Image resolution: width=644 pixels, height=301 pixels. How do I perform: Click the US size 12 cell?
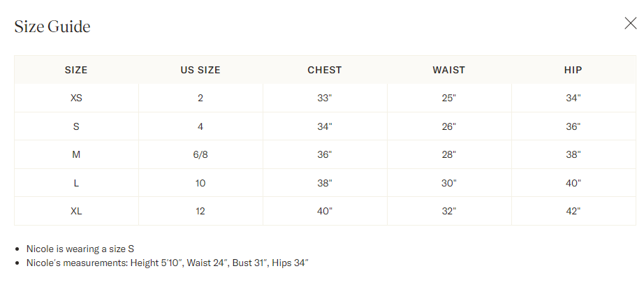[x=200, y=211]
